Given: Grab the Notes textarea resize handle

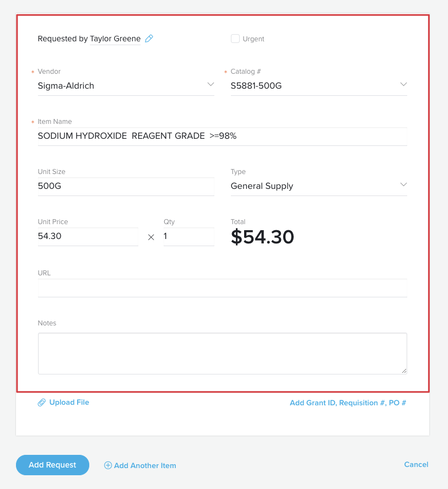Looking at the screenshot, I should pos(404,371).
